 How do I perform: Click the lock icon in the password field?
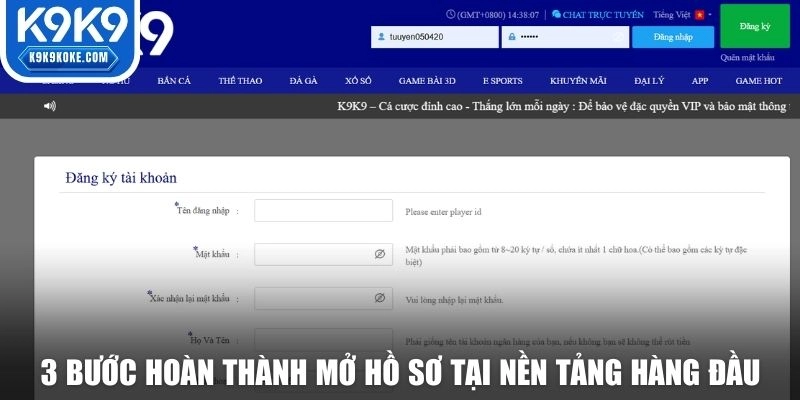(512, 37)
